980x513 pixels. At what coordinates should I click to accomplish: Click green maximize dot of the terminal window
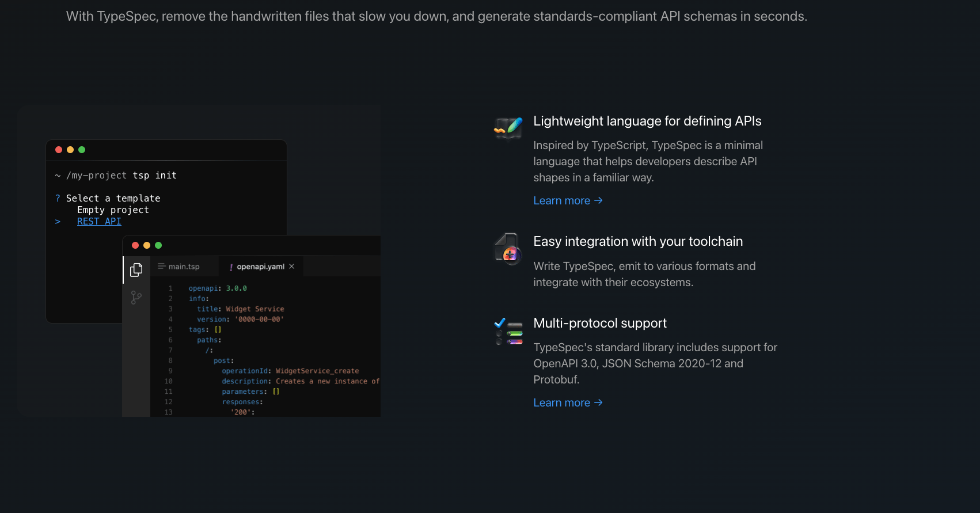click(x=82, y=150)
